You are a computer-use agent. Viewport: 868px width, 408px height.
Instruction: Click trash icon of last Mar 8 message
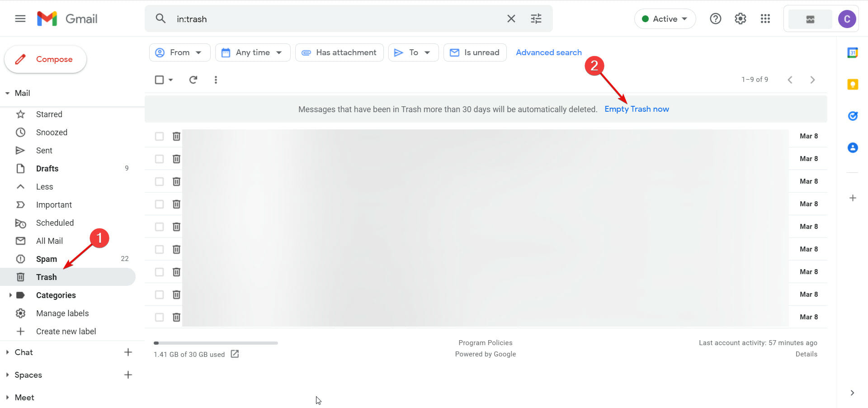[176, 317]
